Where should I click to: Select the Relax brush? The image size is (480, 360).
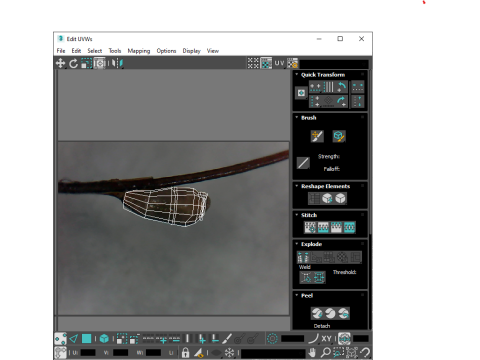click(339, 136)
